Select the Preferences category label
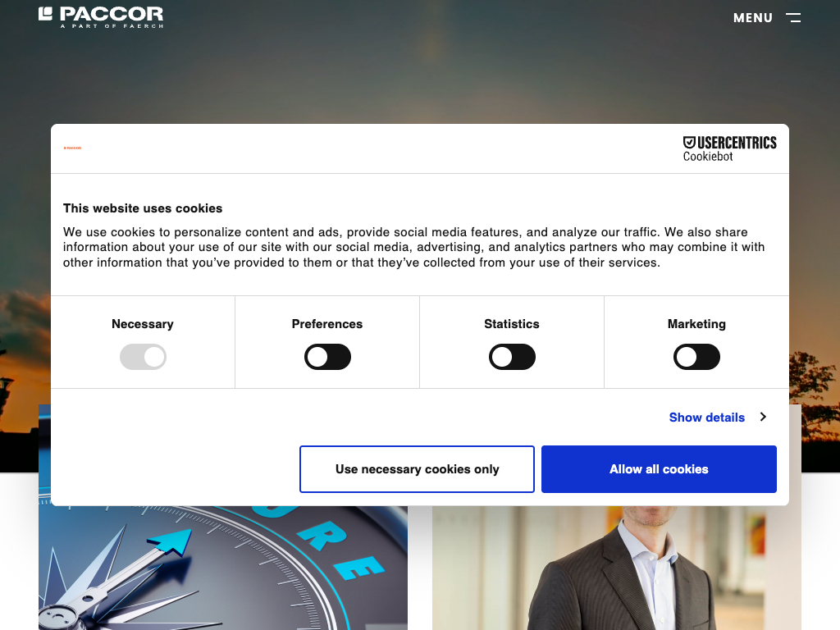 (326, 324)
